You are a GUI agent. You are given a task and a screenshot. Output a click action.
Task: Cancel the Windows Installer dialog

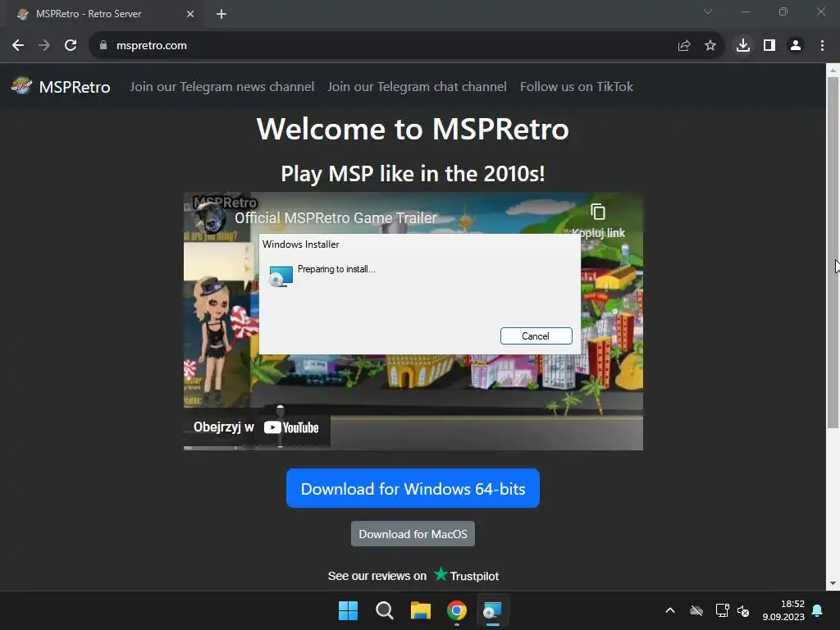536,336
